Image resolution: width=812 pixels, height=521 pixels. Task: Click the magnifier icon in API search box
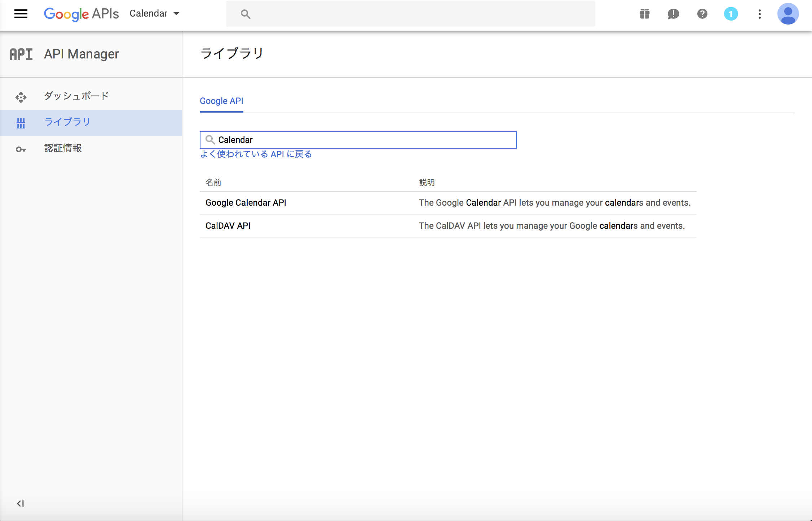pos(210,140)
